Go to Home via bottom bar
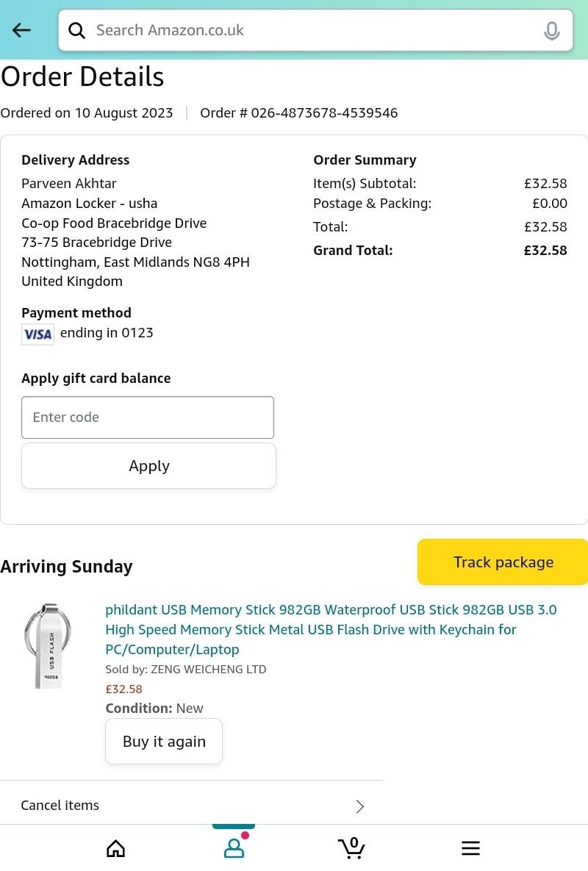Image resolution: width=588 pixels, height=871 pixels. [x=115, y=848]
